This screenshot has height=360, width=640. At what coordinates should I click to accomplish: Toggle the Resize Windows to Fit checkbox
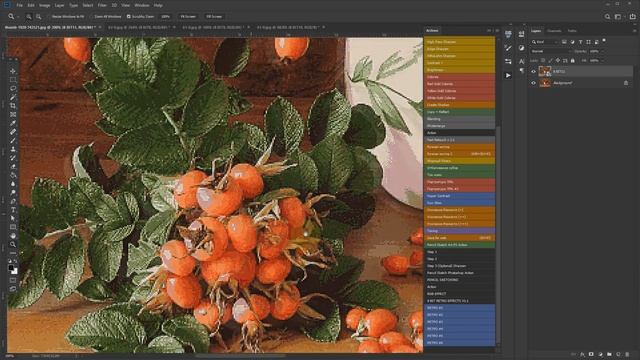point(49,17)
